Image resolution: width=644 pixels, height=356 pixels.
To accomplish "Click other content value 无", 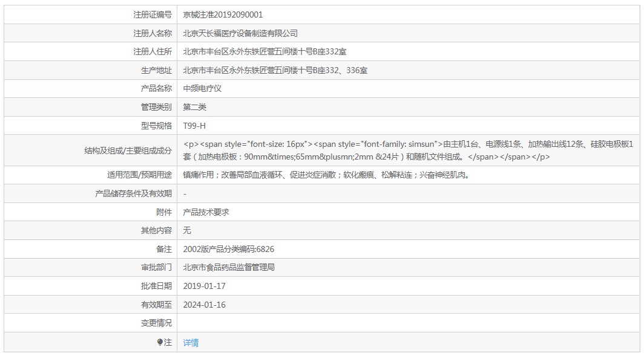I will pos(187,230).
